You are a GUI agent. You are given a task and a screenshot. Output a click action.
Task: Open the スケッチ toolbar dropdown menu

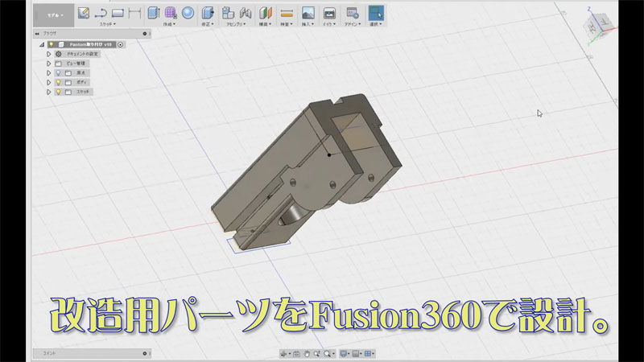(108, 24)
